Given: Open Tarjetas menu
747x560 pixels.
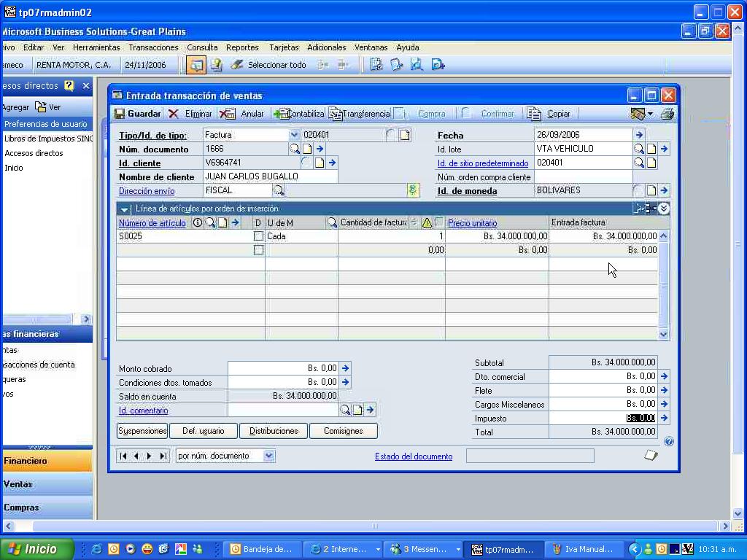Looking at the screenshot, I should click(284, 47).
